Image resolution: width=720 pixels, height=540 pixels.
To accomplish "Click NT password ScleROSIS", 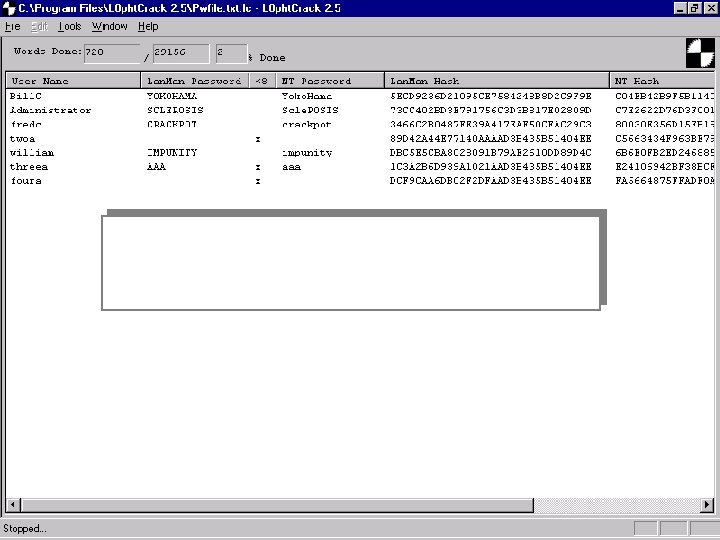I will 310,110.
